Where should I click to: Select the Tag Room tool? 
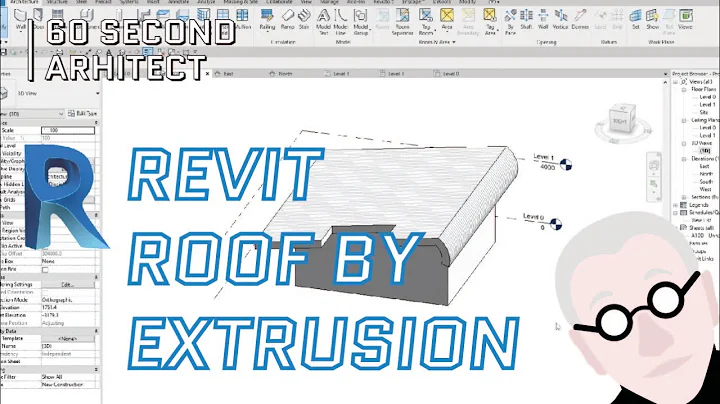(426, 22)
